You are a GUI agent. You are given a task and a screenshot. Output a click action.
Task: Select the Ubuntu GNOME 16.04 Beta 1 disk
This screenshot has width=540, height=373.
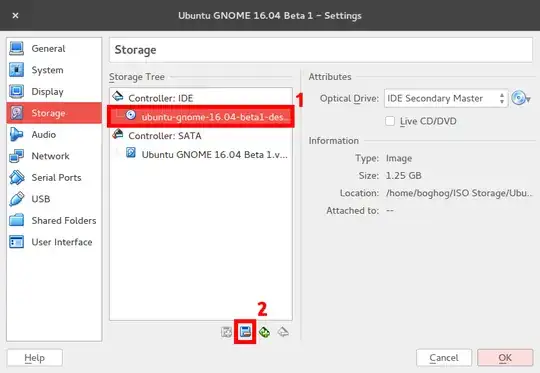click(201, 154)
